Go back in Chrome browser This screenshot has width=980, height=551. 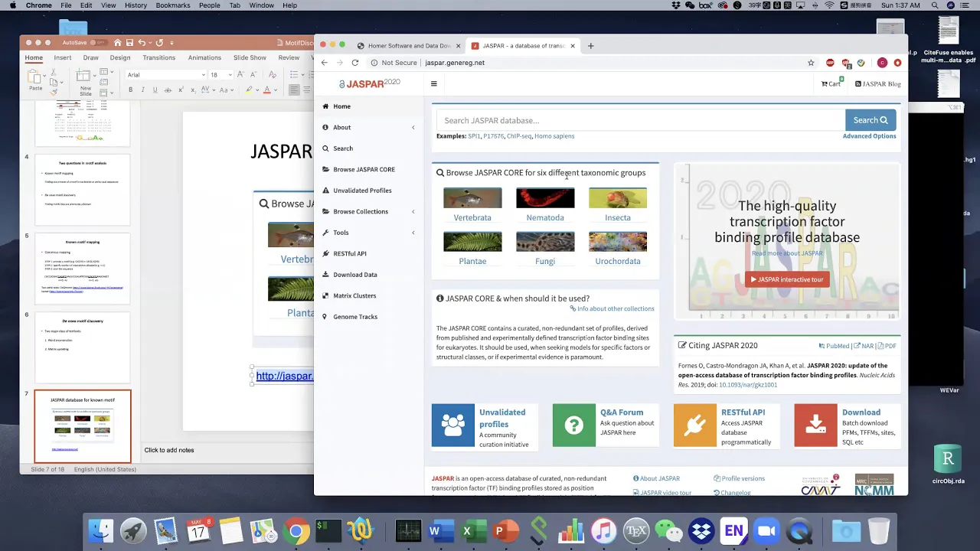point(324,63)
